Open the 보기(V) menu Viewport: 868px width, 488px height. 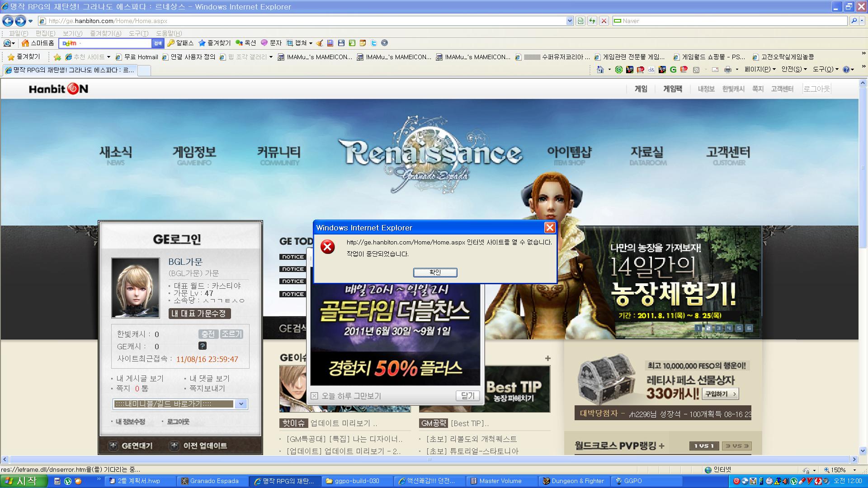pos(72,33)
